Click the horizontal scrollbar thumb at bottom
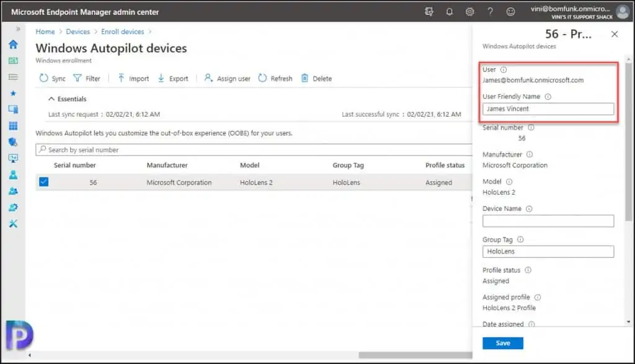The image size is (635, 364). pyautogui.click(x=415, y=355)
